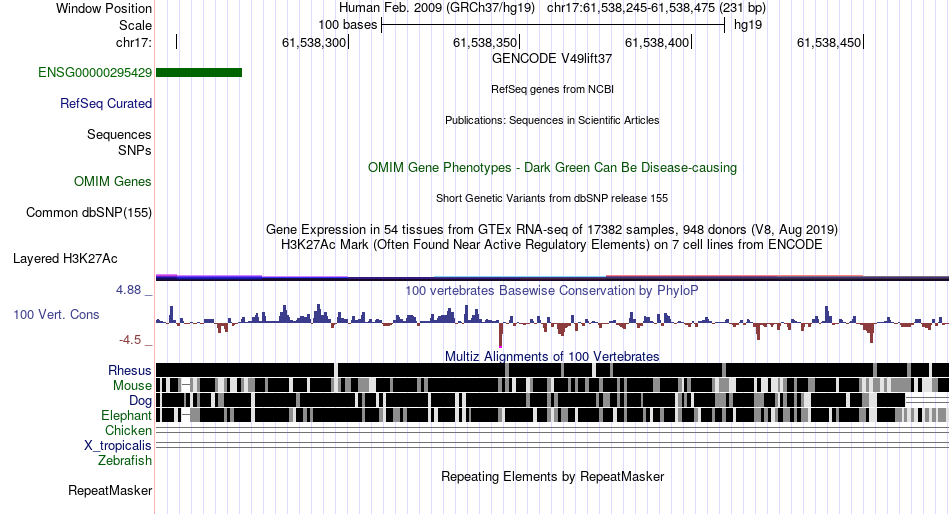
Task: Click the H3K27Ac layered signal strip
Action: pyautogui.click(x=552, y=277)
